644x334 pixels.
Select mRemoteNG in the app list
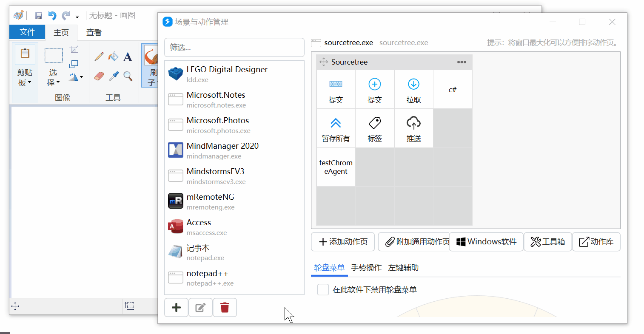pyautogui.click(x=234, y=201)
